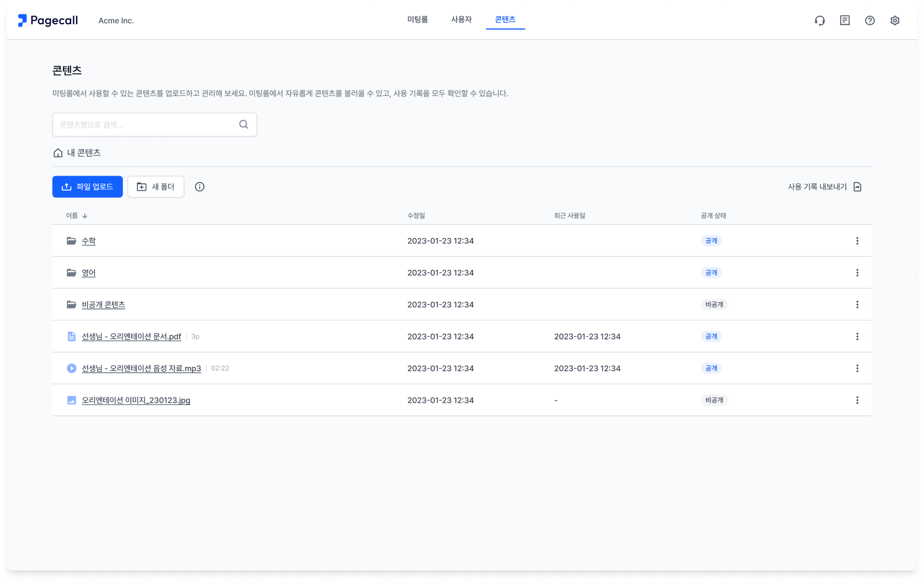924x583 pixels.
Task: Click the 파일 업로드 button
Action: coord(87,187)
